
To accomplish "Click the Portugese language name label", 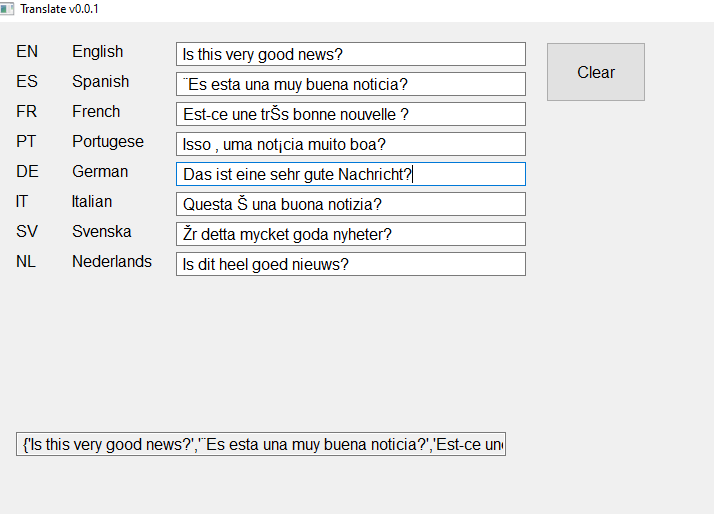I will point(108,142).
